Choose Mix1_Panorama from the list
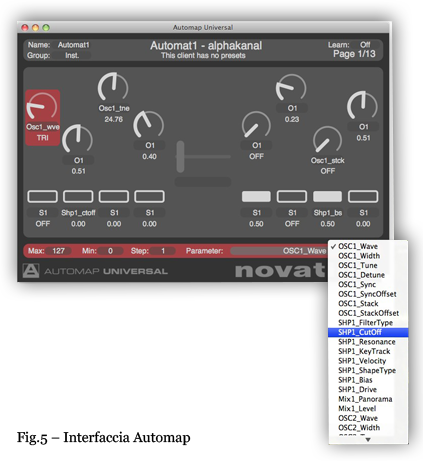 [368, 399]
